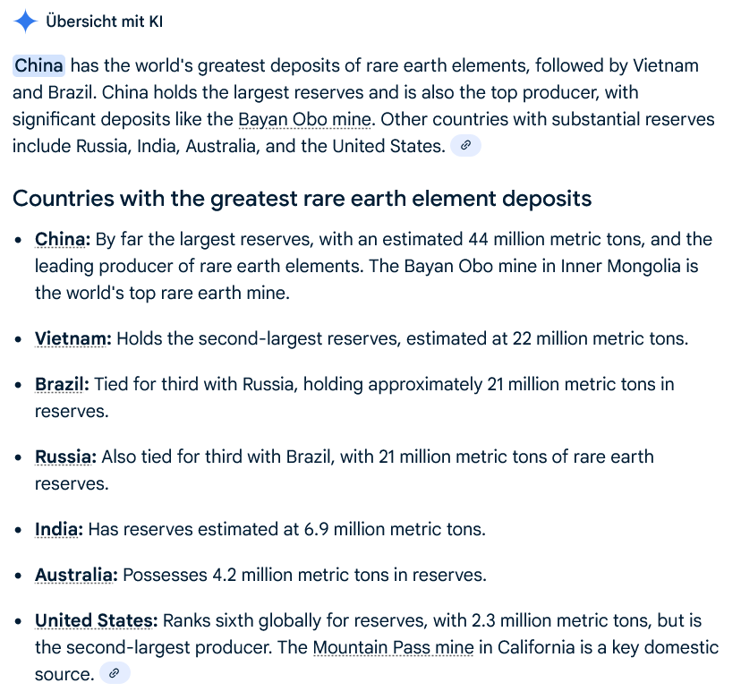Open source link icon after Mountain Pass sentence

coord(115,674)
